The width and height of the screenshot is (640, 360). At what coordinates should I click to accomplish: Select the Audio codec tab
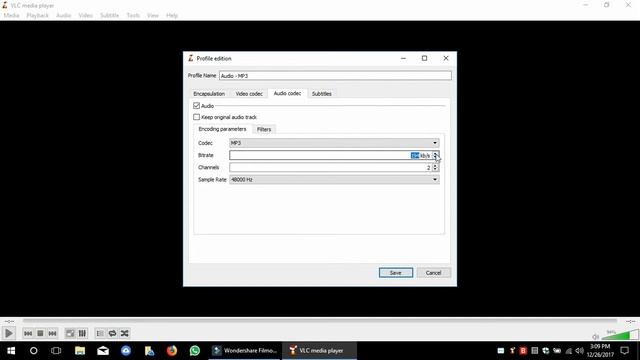[x=287, y=93]
